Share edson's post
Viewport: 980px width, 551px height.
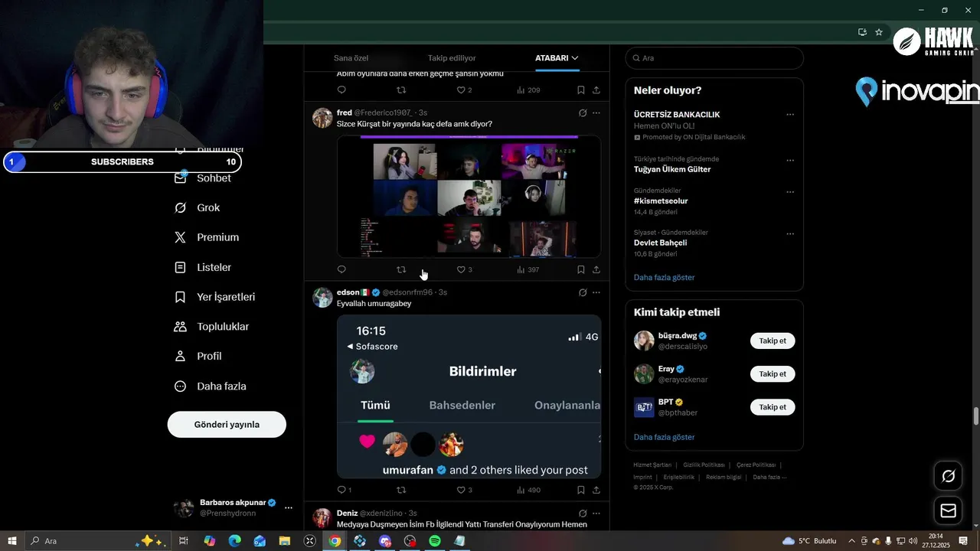[x=596, y=490]
